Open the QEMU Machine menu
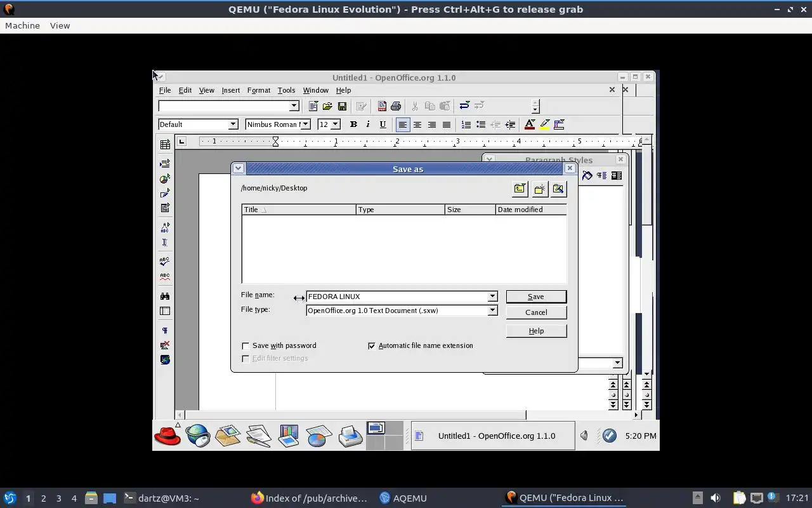Screen dimensions: 812x508 22,25
